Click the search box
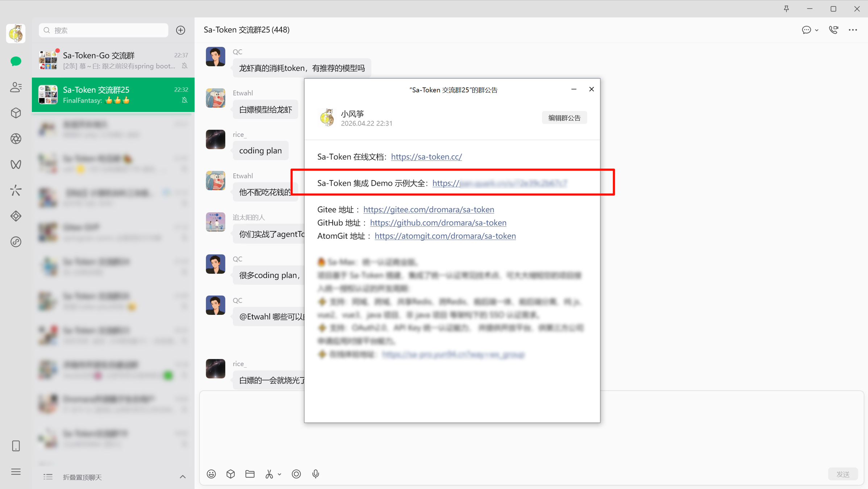This screenshot has width=868, height=489. pyautogui.click(x=104, y=30)
